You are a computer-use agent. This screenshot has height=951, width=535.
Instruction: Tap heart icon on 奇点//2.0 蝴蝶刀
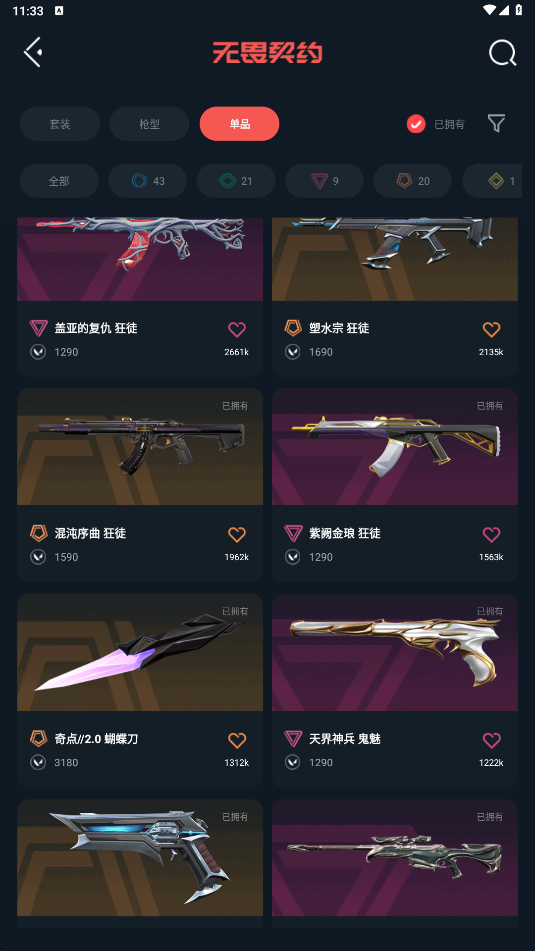click(x=237, y=740)
